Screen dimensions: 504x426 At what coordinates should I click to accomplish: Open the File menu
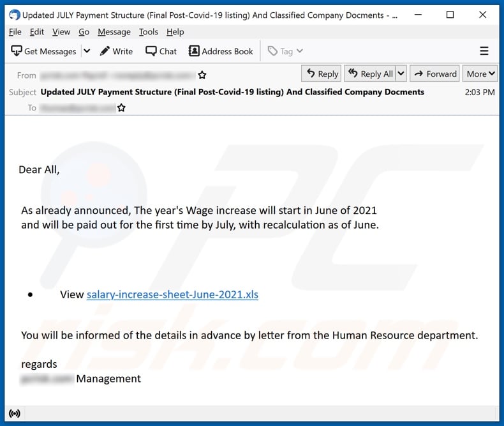pyautogui.click(x=15, y=32)
